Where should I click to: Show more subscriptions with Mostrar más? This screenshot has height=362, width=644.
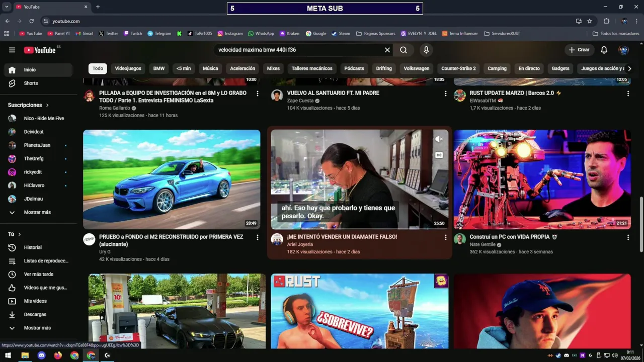click(38, 212)
